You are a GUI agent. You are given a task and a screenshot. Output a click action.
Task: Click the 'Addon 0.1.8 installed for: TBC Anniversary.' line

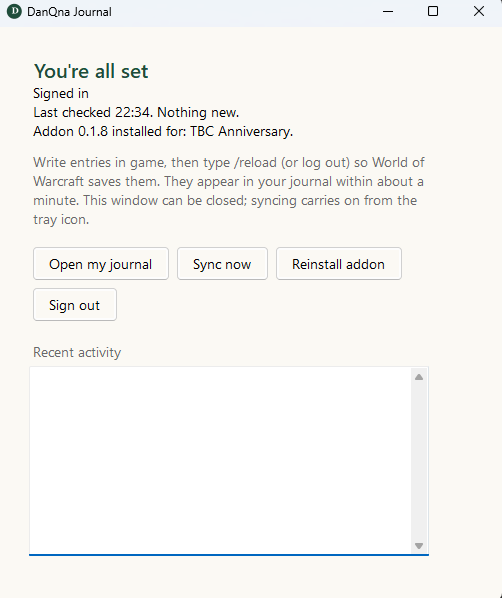pos(163,132)
